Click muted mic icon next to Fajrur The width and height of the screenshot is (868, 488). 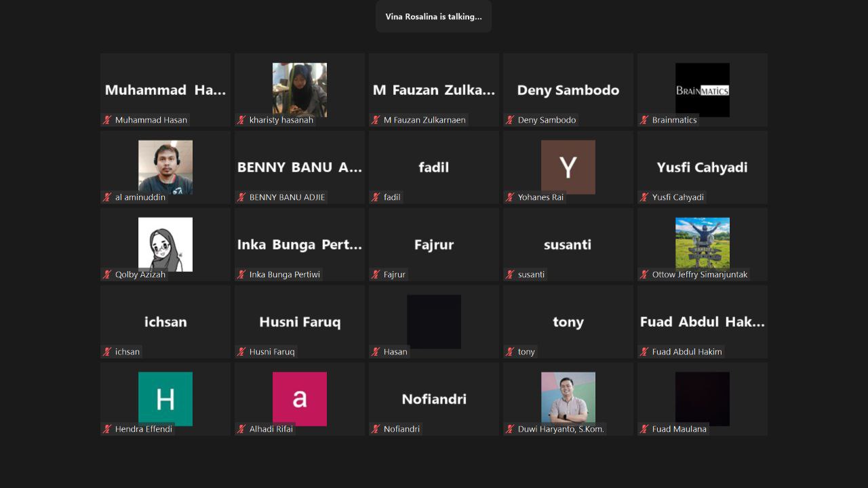point(376,274)
